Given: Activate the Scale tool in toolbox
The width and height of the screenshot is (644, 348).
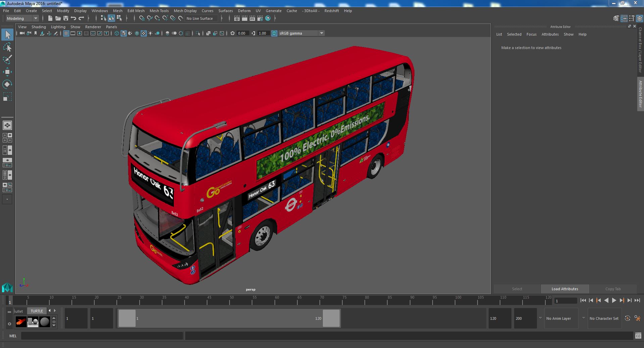Looking at the screenshot, I should (7, 97).
